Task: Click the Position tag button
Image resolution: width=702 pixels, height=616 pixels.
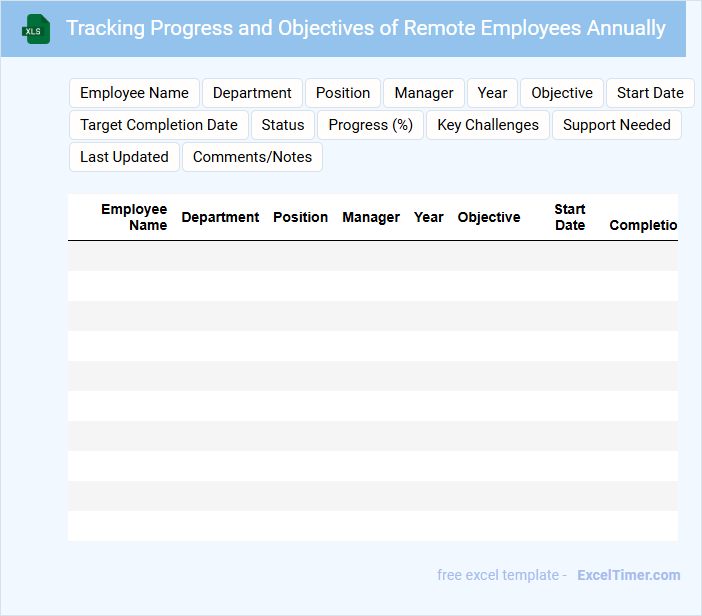Action: tap(343, 93)
